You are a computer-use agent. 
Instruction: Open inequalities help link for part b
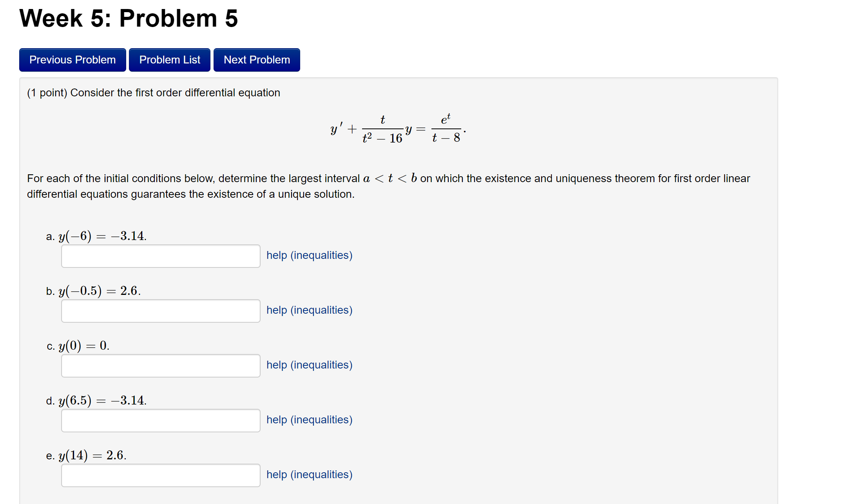tap(309, 310)
